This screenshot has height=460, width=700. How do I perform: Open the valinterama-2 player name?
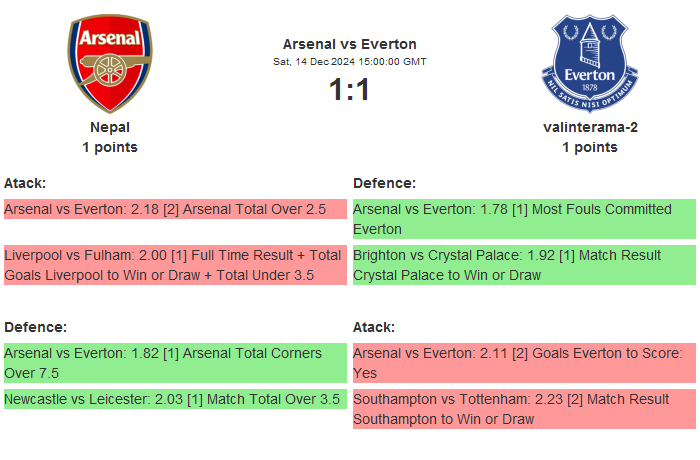[589, 127]
